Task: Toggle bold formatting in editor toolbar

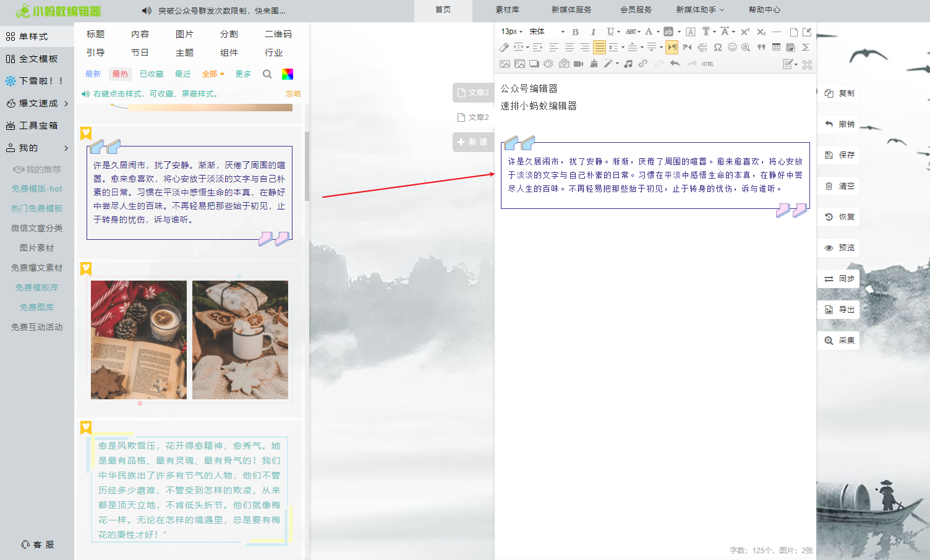Action: tap(576, 32)
